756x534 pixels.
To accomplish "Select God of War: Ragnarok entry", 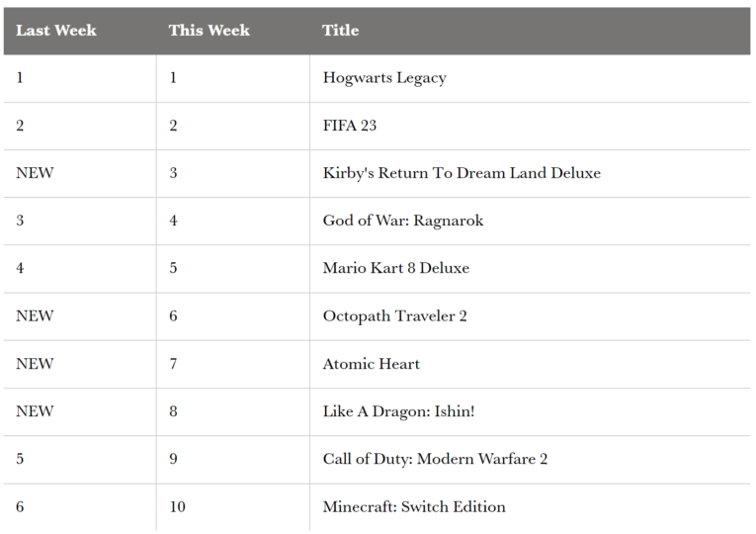I will [403, 221].
